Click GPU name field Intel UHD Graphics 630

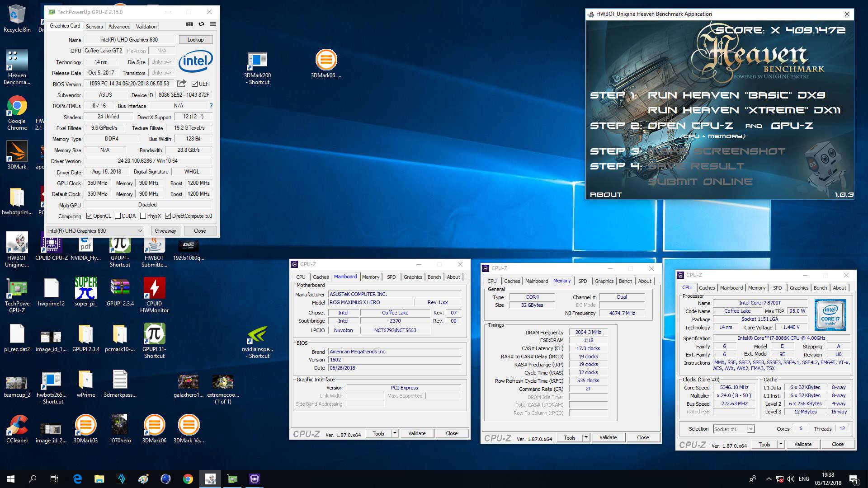tap(129, 40)
